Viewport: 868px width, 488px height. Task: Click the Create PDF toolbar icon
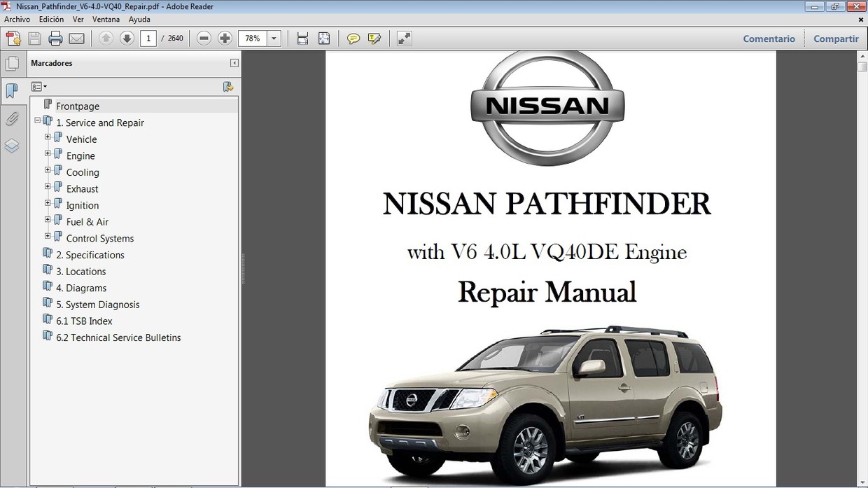click(13, 39)
